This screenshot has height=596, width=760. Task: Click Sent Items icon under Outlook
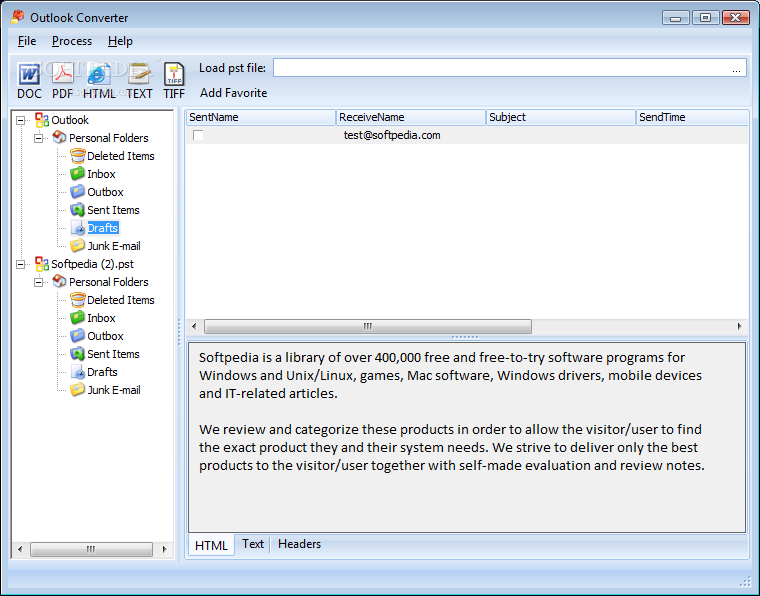pyautogui.click(x=78, y=210)
